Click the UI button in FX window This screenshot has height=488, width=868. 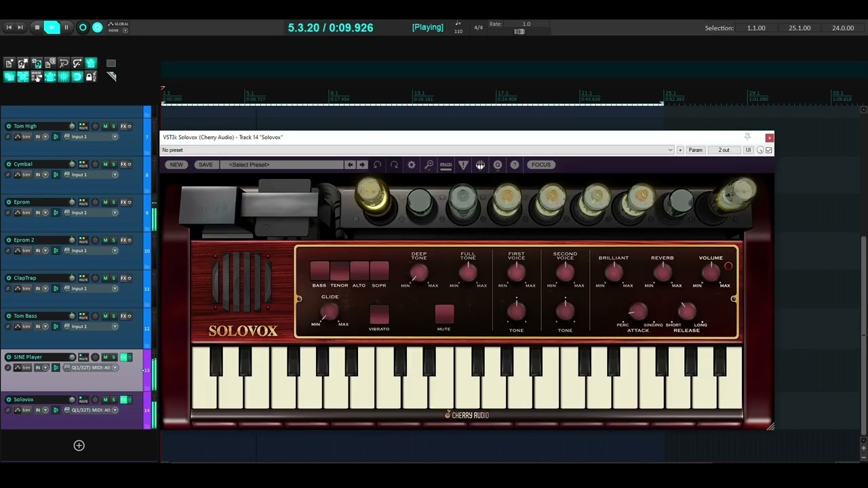748,150
